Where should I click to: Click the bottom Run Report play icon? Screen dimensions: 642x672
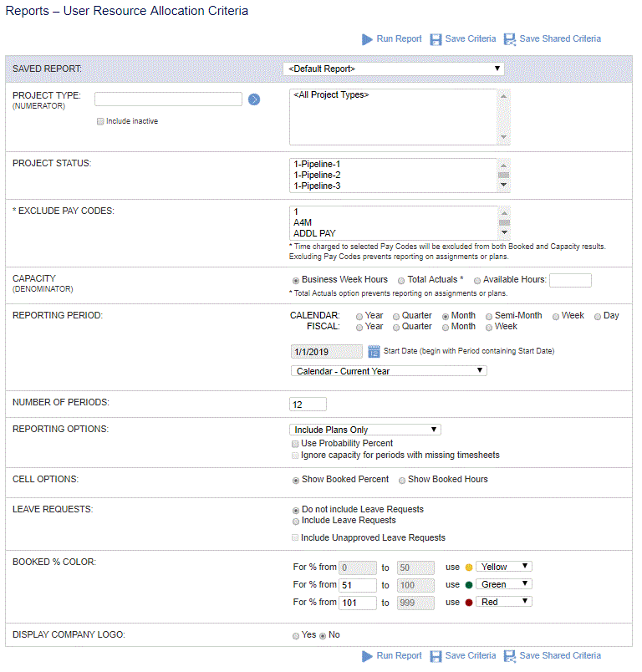pyautogui.click(x=367, y=656)
